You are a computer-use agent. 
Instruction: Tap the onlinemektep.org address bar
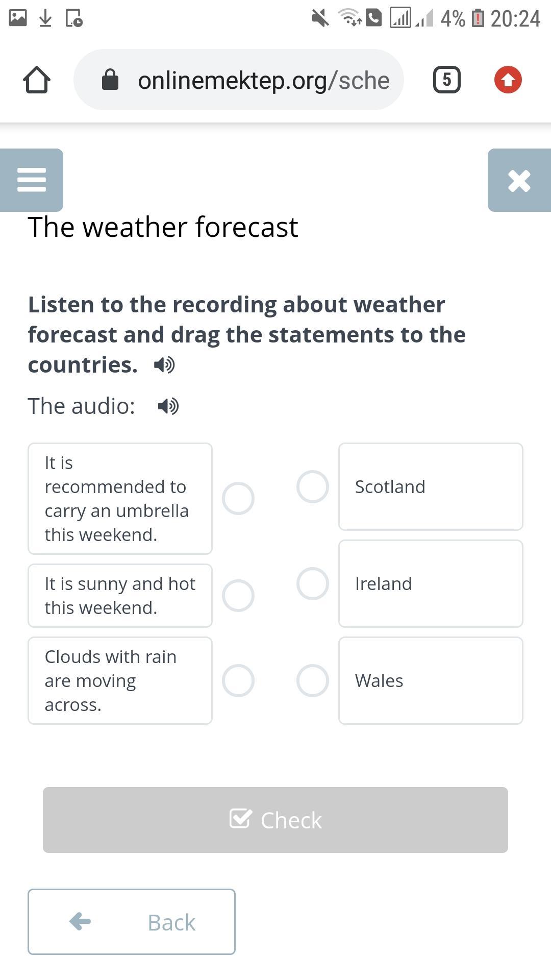click(x=239, y=80)
